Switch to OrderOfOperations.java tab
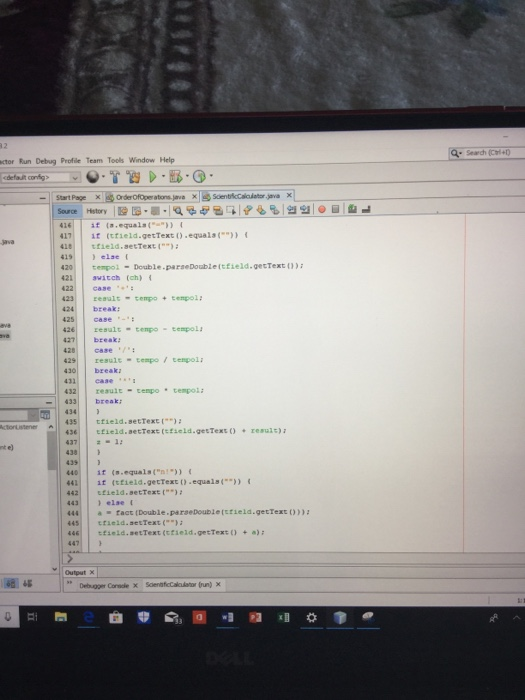The width and height of the screenshot is (525, 700). pyautogui.click(x=150, y=197)
